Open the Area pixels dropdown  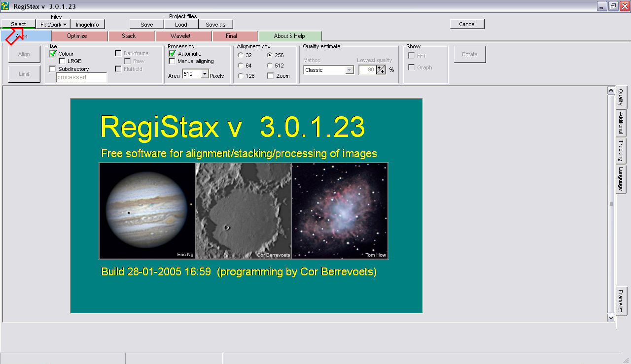point(205,74)
